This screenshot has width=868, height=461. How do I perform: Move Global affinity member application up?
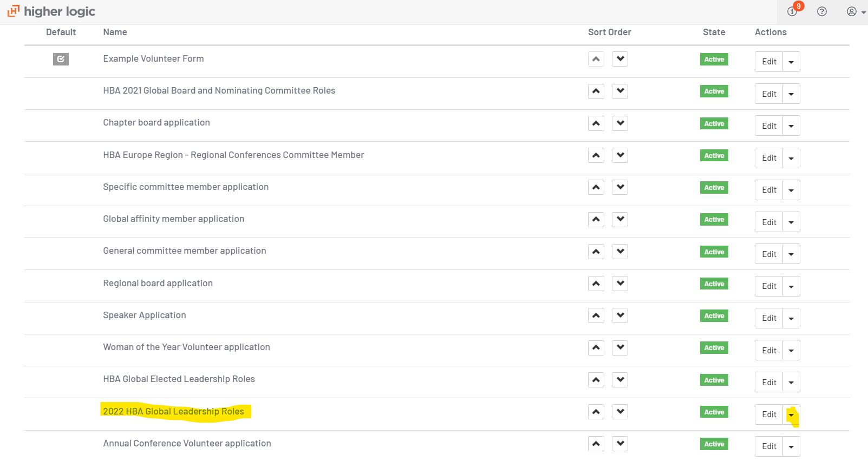[x=596, y=219]
